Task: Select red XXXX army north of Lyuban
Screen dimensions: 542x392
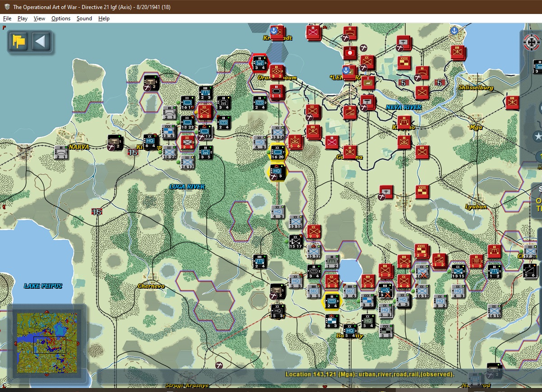Action: pyautogui.click(x=422, y=192)
